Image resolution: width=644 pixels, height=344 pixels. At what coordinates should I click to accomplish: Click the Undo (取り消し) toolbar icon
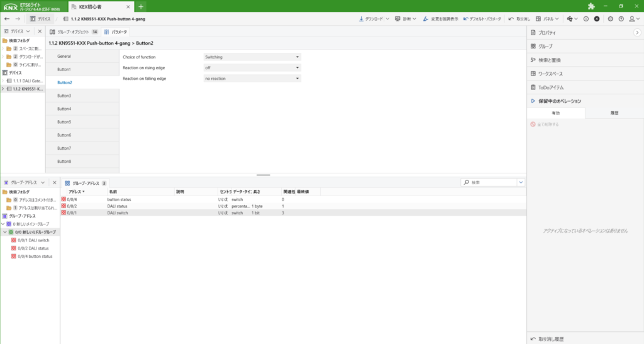[x=511, y=19]
